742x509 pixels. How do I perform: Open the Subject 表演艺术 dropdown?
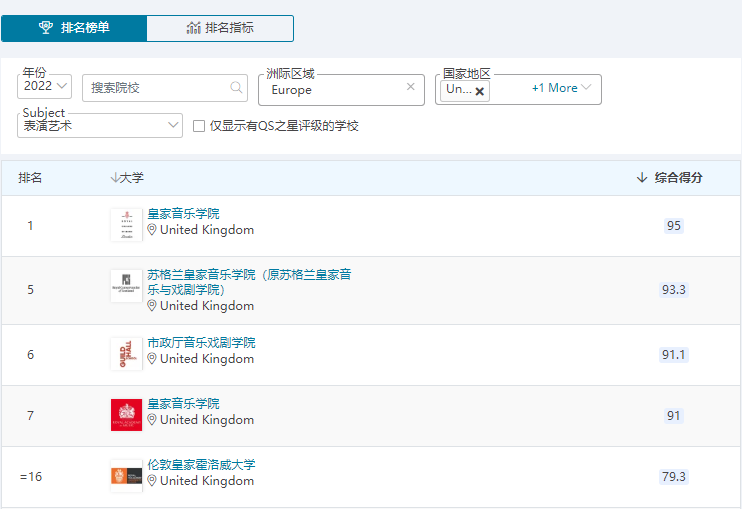point(100,125)
